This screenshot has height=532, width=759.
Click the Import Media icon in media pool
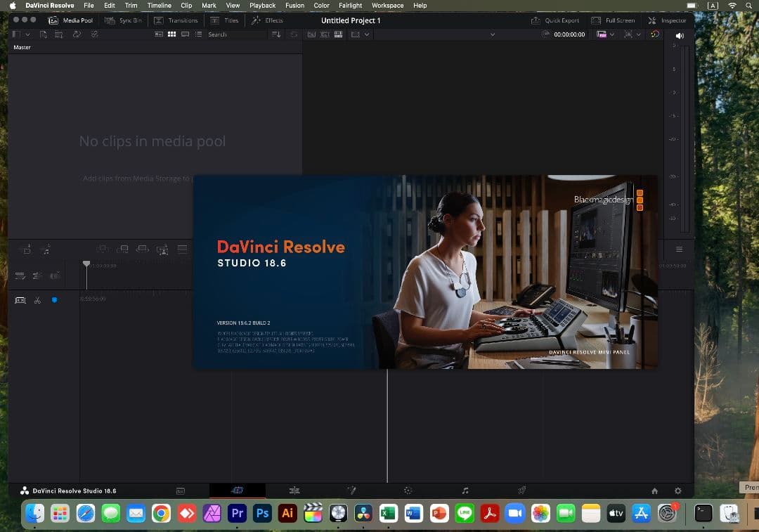[43, 34]
